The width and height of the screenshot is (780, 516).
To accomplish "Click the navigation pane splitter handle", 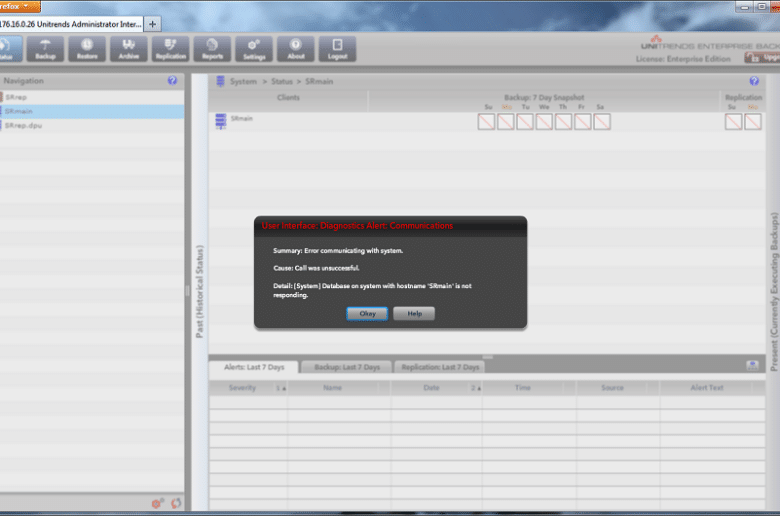I will click(x=188, y=291).
